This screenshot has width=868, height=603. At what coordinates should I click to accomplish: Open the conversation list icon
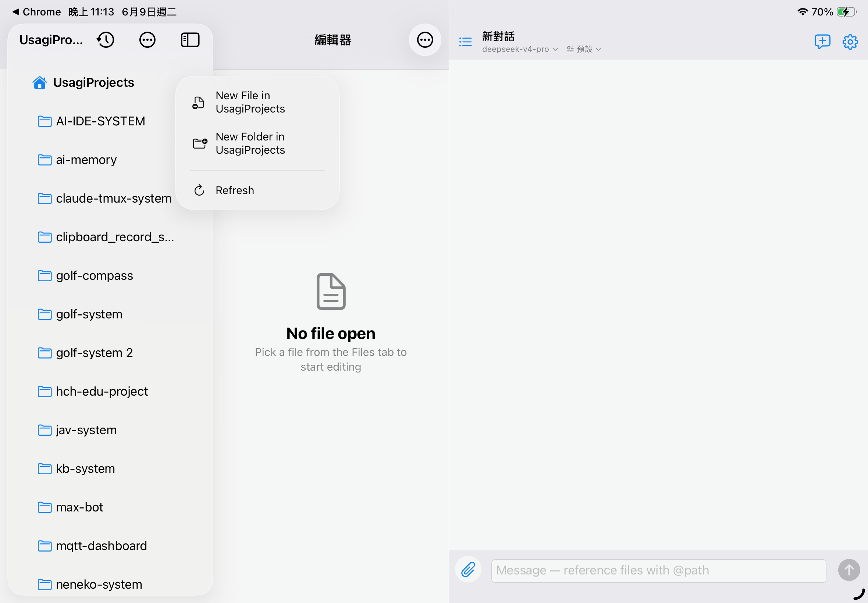click(465, 42)
